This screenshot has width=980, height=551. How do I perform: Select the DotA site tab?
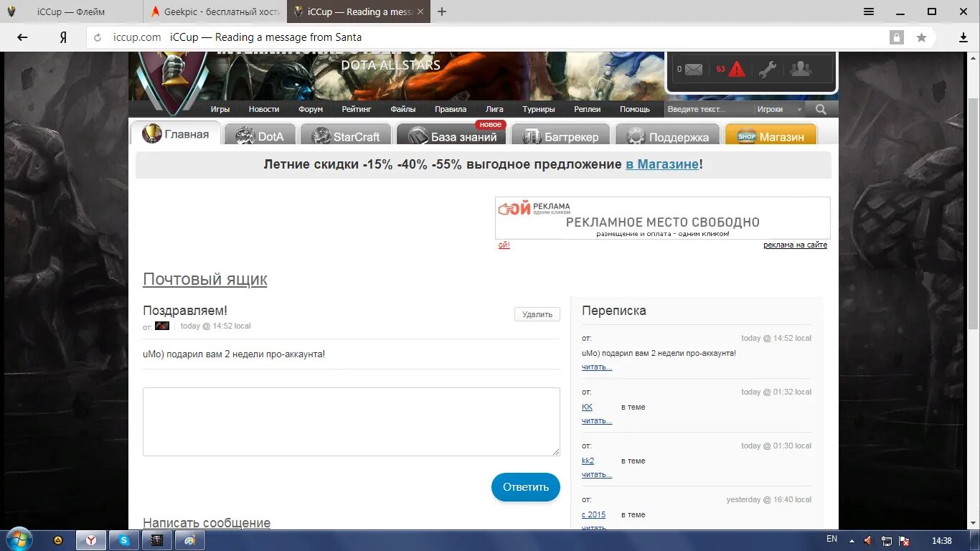[259, 136]
